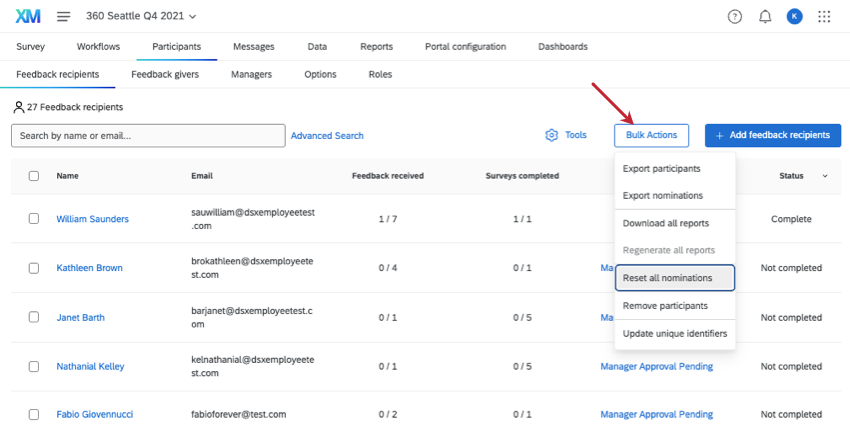
Task: Click the Feedback received column header
Action: tap(388, 176)
